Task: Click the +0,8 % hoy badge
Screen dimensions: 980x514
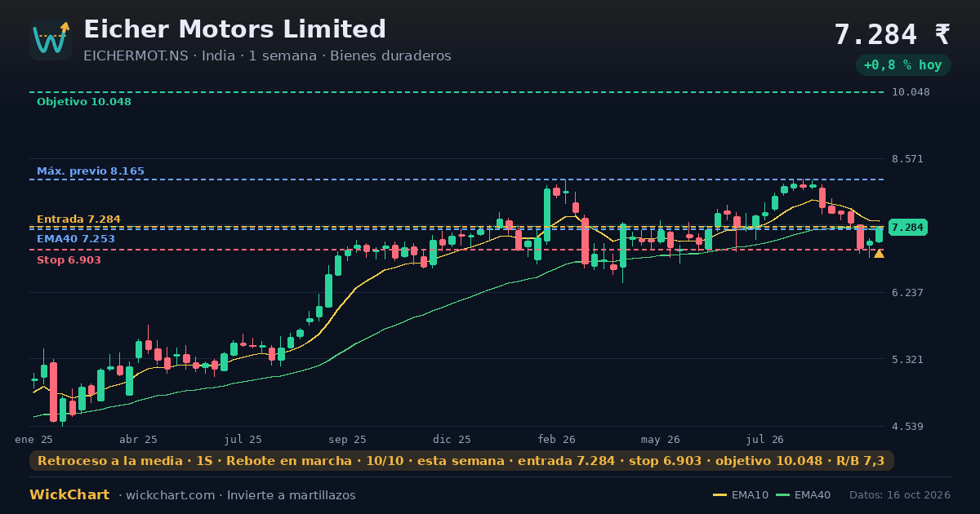Action: [x=902, y=64]
